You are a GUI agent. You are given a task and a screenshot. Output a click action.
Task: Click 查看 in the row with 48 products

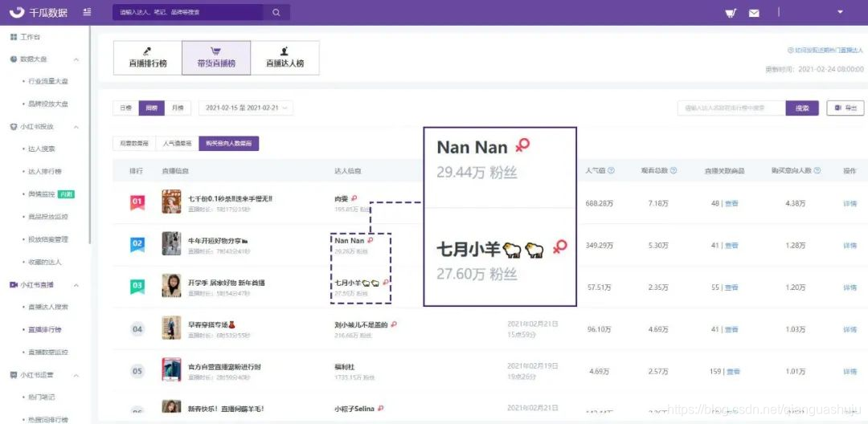coord(731,203)
